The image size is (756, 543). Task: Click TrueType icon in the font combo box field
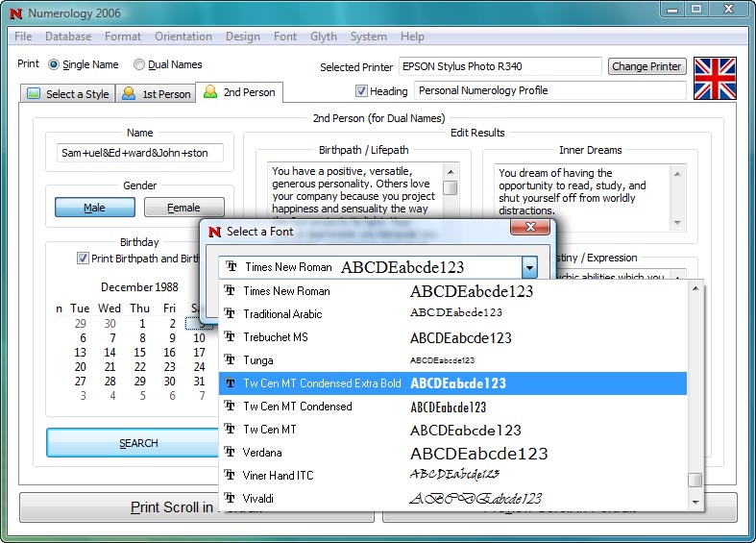pyautogui.click(x=232, y=266)
